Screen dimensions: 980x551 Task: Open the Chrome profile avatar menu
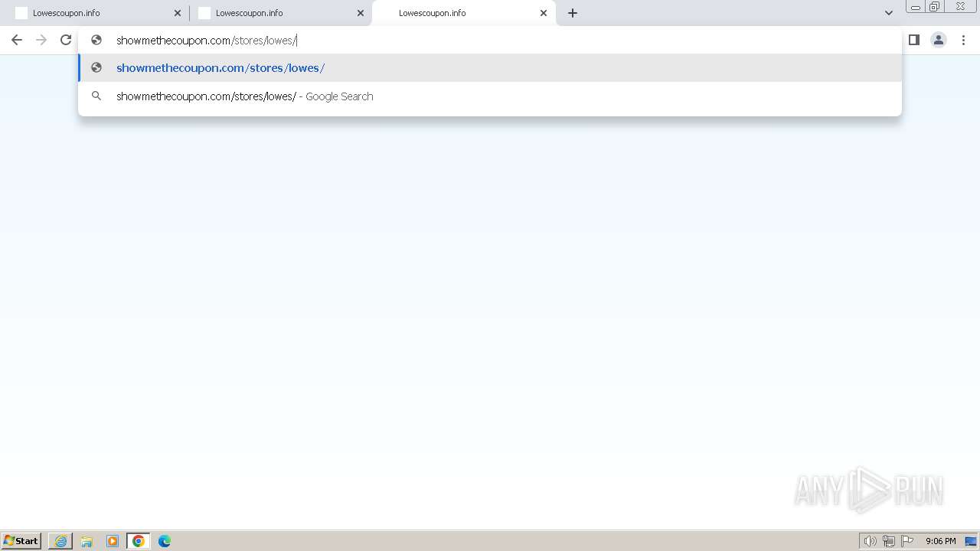tap(939, 40)
